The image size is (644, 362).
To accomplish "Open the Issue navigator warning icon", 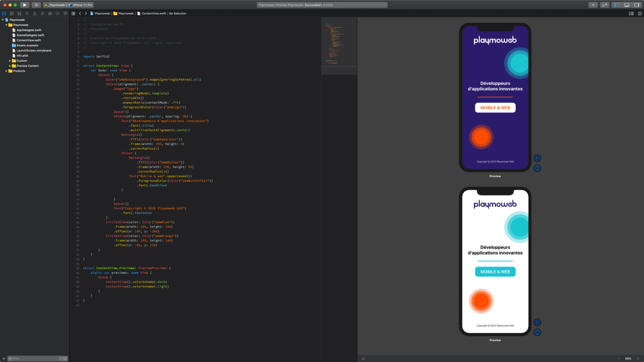I will coord(34,13).
